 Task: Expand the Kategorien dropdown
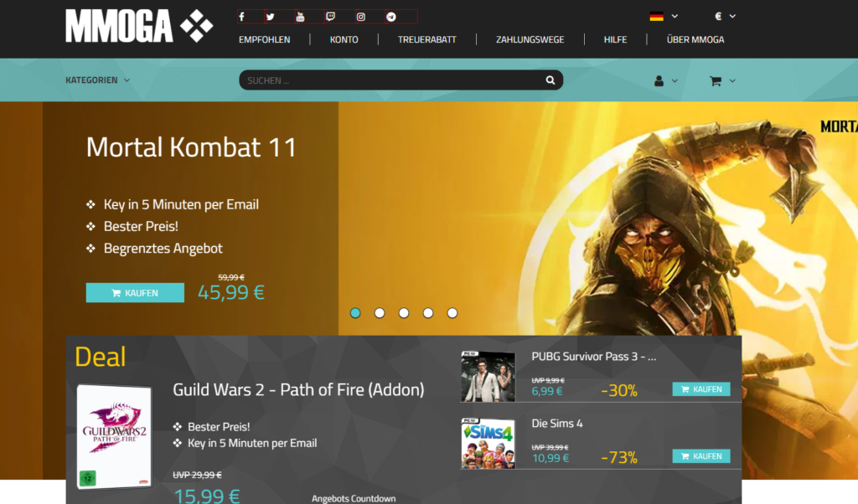[98, 80]
